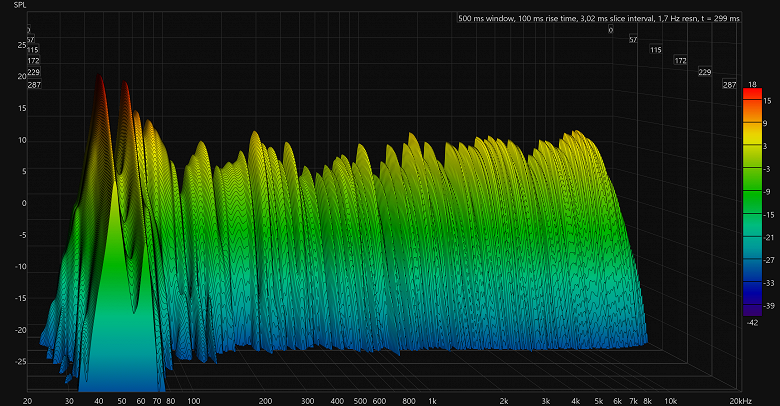Click the -5 value on the SPL axis
The image size is (780, 406).
[x=23, y=235]
